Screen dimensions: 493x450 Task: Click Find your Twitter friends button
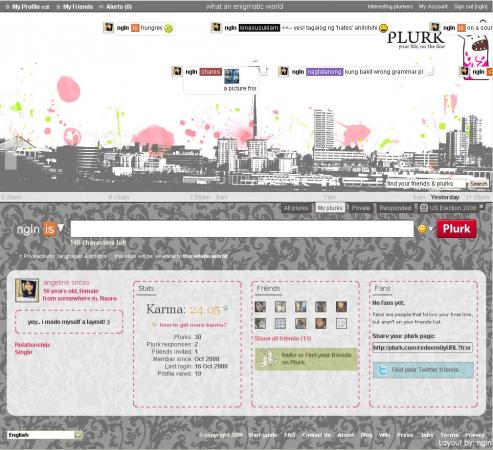coord(423,370)
